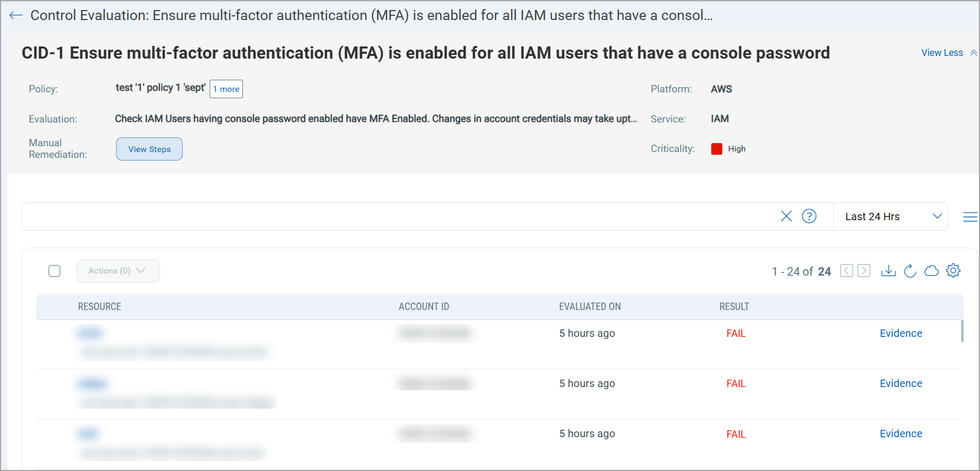Refresh the results table
The width and height of the screenshot is (980, 471).
(x=910, y=271)
